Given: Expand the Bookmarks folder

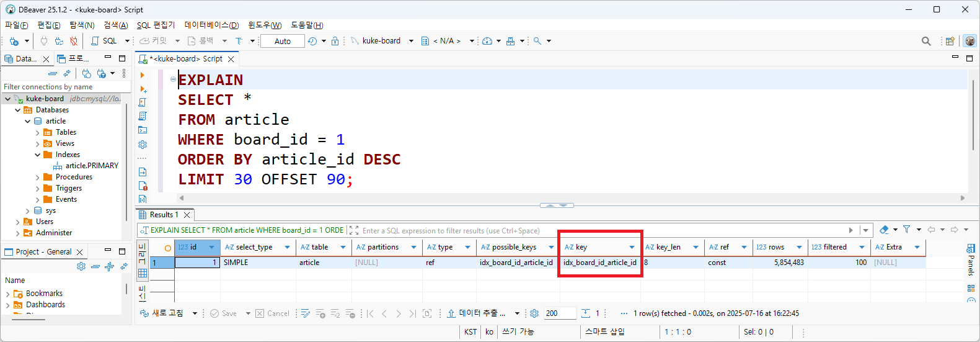Looking at the screenshot, I should tap(7, 294).
